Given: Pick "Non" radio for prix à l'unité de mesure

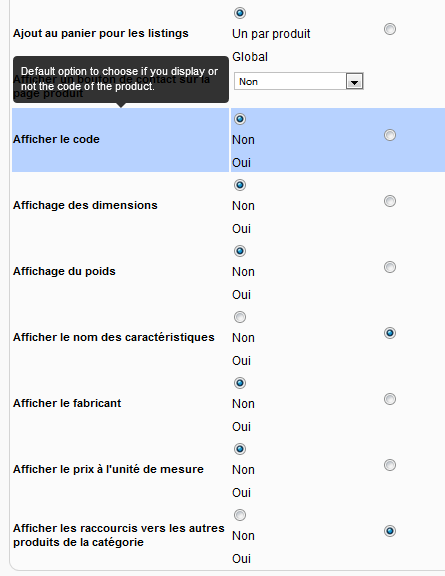Looking at the screenshot, I should click(x=240, y=449).
